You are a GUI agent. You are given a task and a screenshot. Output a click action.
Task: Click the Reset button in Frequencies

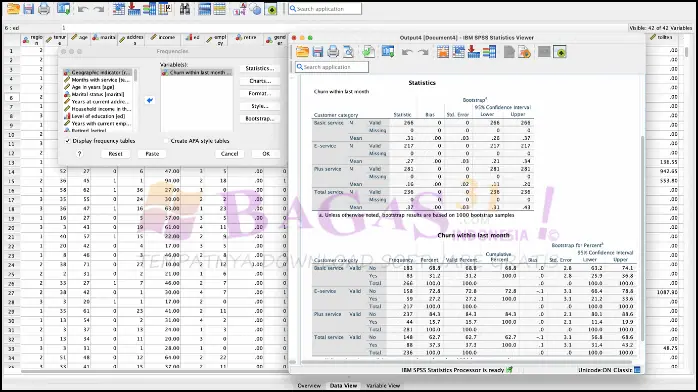(x=115, y=154)
